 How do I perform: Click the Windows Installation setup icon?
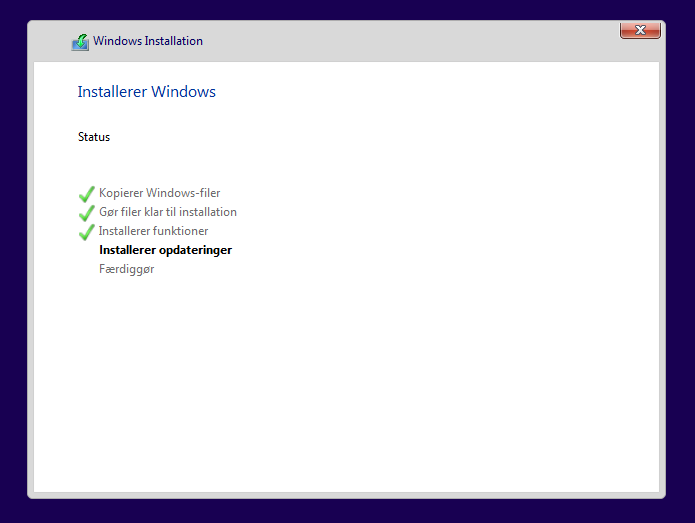coord(80,42)
